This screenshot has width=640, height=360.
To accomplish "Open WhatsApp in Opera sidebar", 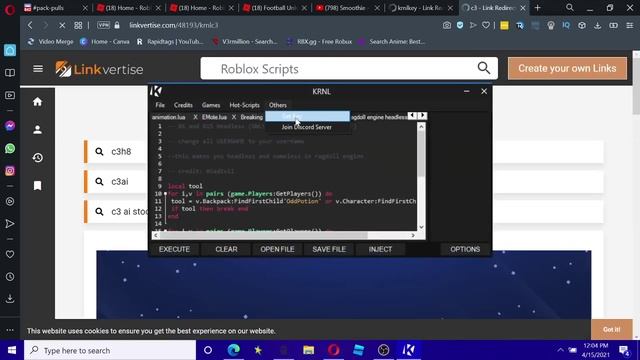I will pos(10,148).
